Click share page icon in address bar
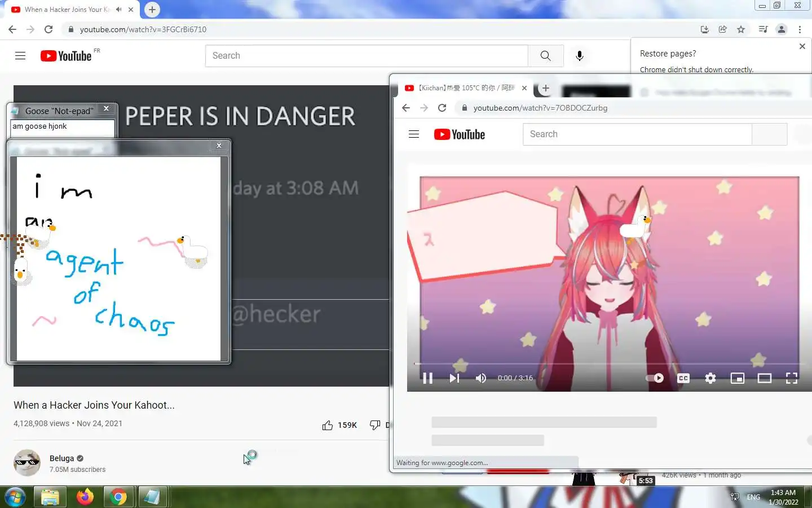Image resolution: width=812 pixels, height=508 pixels. tap(723, 29)
